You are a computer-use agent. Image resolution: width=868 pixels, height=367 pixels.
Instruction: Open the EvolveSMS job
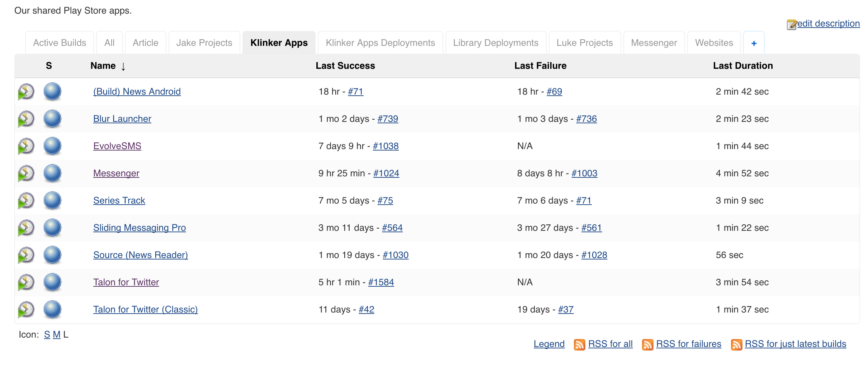(117, 146)
